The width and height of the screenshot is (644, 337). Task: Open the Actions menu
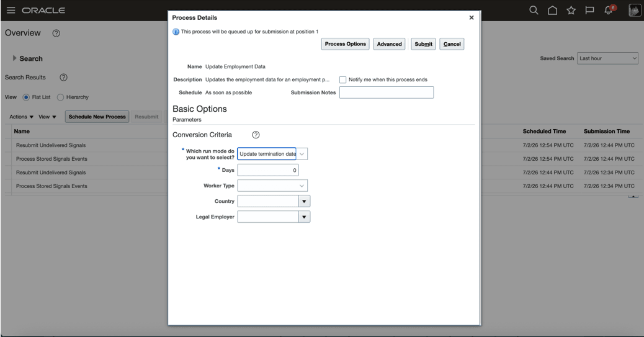(21, 117)
